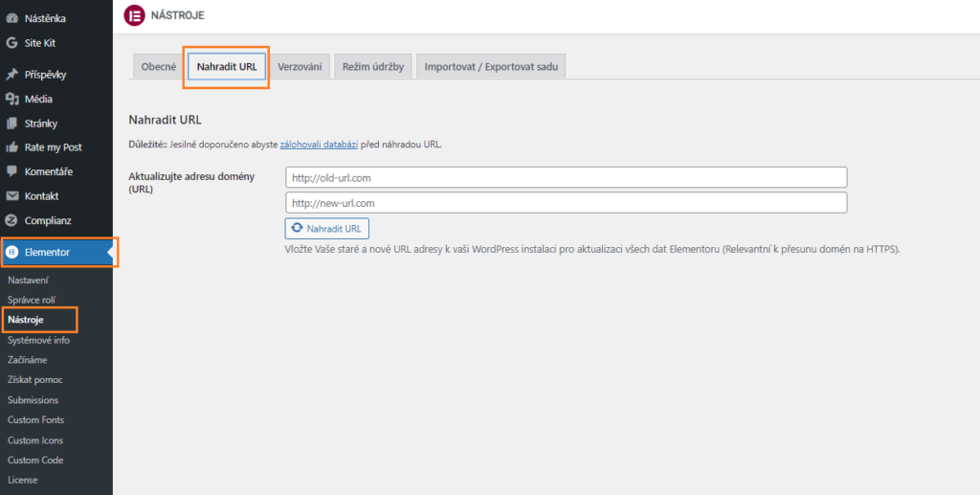Switch to the Nahradit URL tab

click(227, 66)
